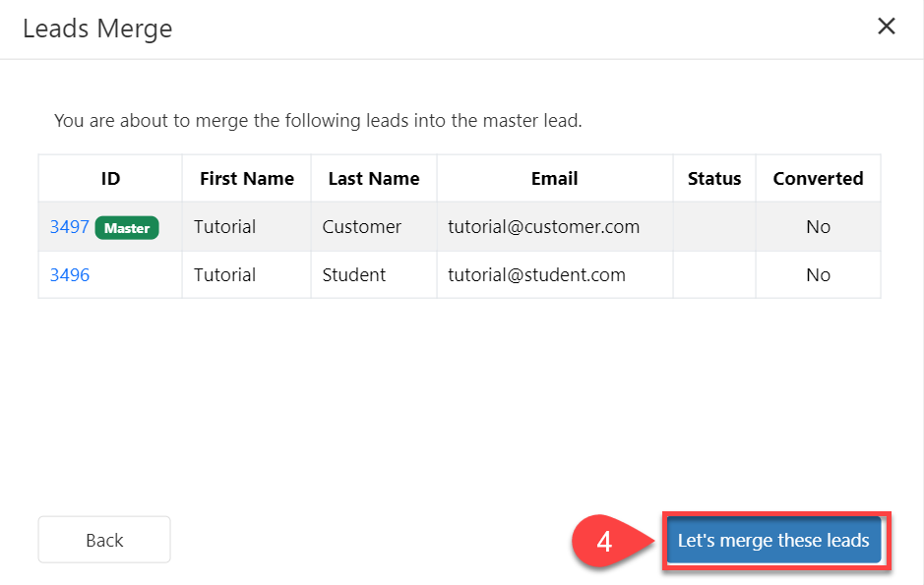
Task: Open lead ID 3496 link
Action: point(69,275)
